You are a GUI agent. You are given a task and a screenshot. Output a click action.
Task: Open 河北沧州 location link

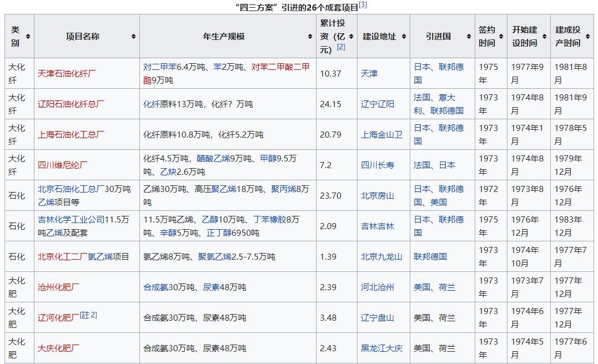(378, 287)
